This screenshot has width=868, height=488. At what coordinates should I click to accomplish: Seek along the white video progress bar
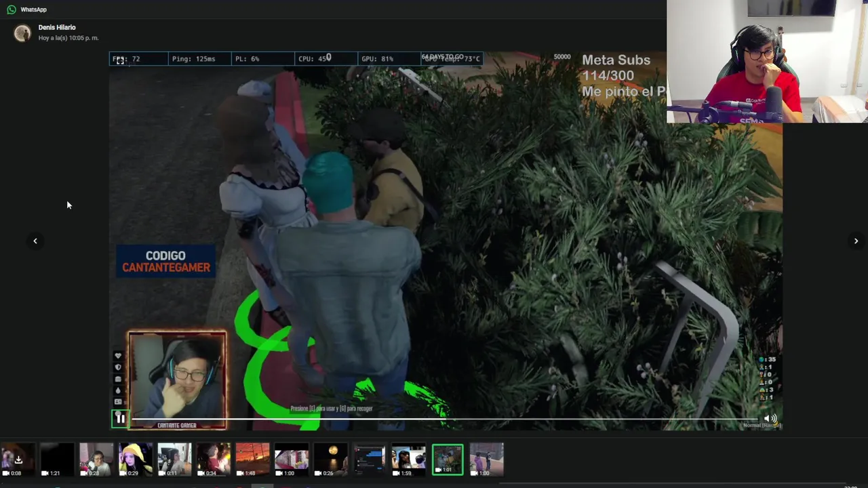[x=444, y=419]
